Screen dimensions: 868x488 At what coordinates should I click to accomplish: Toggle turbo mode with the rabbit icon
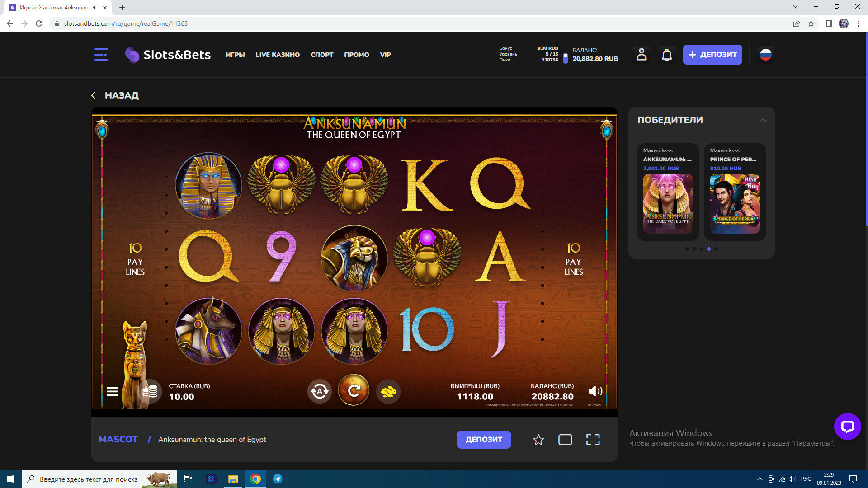pos(388,391)
